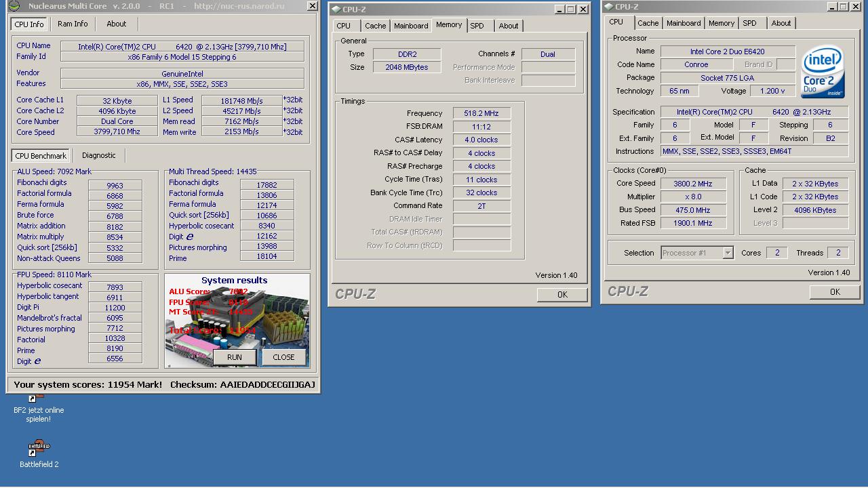
Task: Click the Core Speed 3800.2 MHz field in CPU-Z
Action: pos(693,184)
